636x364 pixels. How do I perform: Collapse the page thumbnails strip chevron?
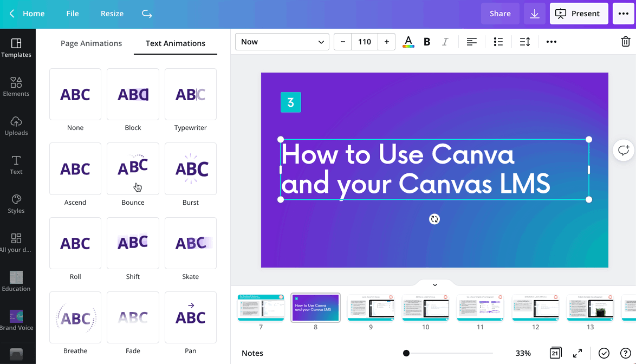[434, 285]
